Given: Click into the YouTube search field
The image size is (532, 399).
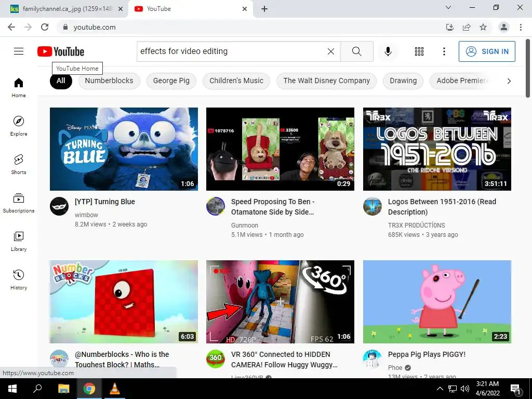Looking at the screenshot, I should [231, 51].
